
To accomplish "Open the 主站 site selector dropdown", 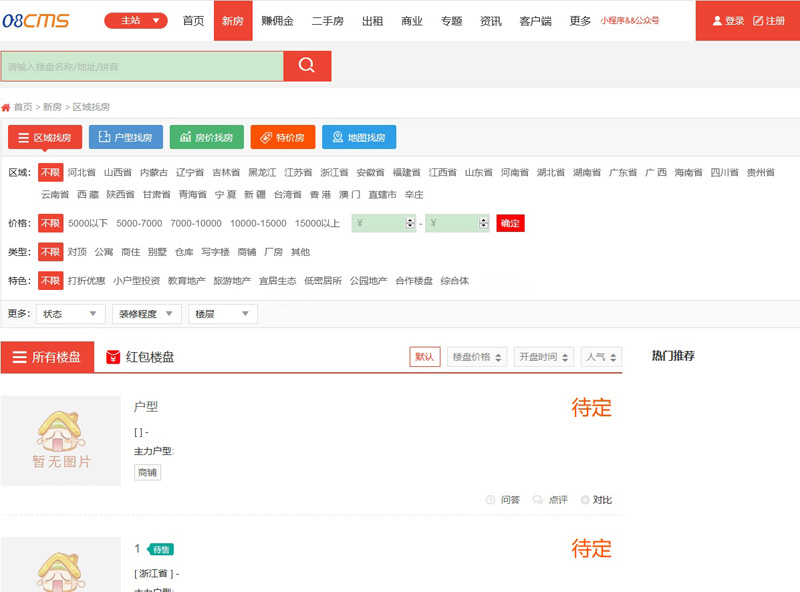I will [x=136, y=21].
